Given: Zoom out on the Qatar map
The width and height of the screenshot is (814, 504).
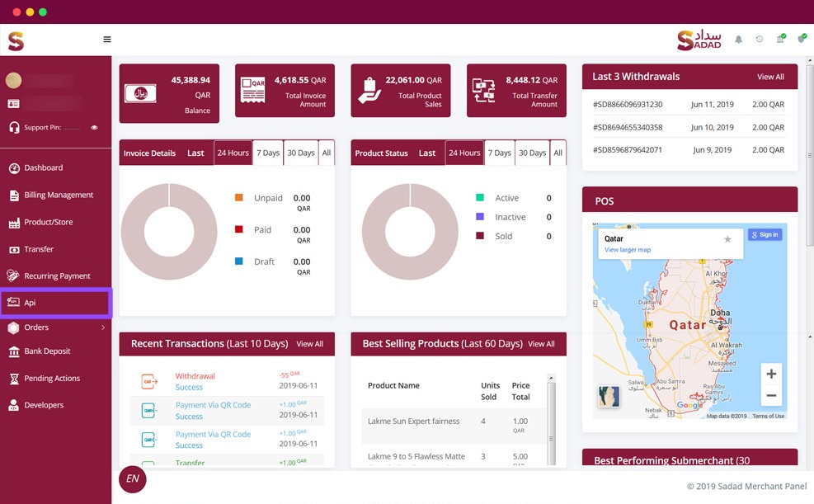Looking at the screenshot, I should [x=771, y=396].
